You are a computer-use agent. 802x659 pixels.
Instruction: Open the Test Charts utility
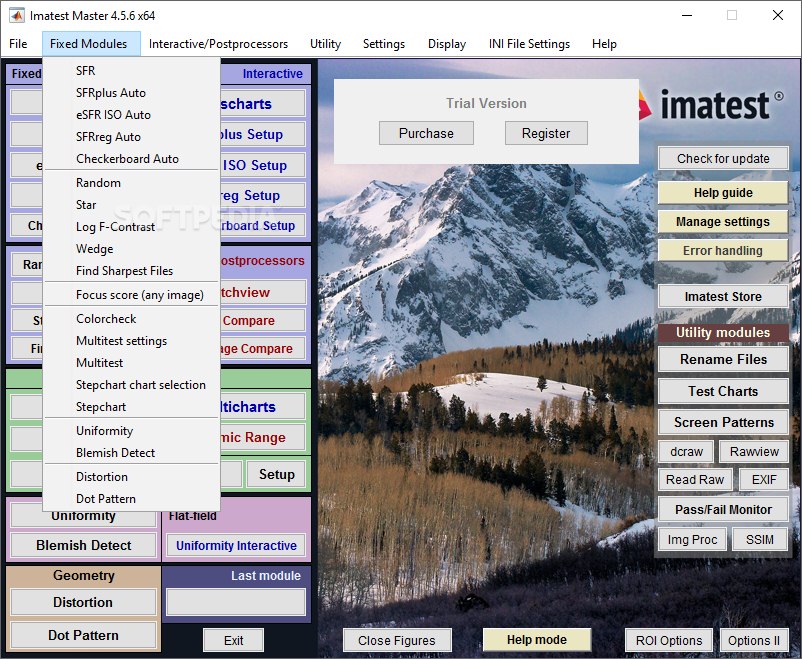pos(723,391)
